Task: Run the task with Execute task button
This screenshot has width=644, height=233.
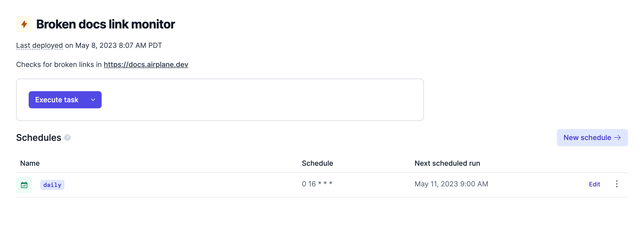Action: (x=57, y=100)
